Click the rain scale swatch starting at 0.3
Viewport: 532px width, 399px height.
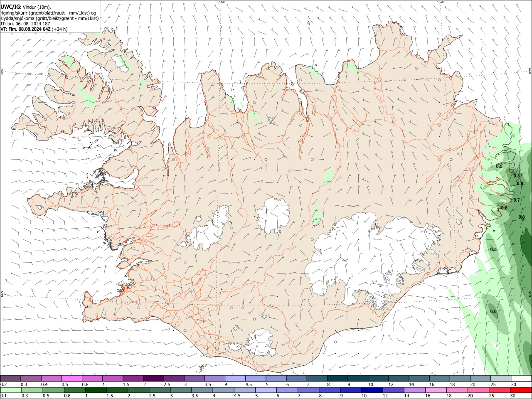[31, 390]
